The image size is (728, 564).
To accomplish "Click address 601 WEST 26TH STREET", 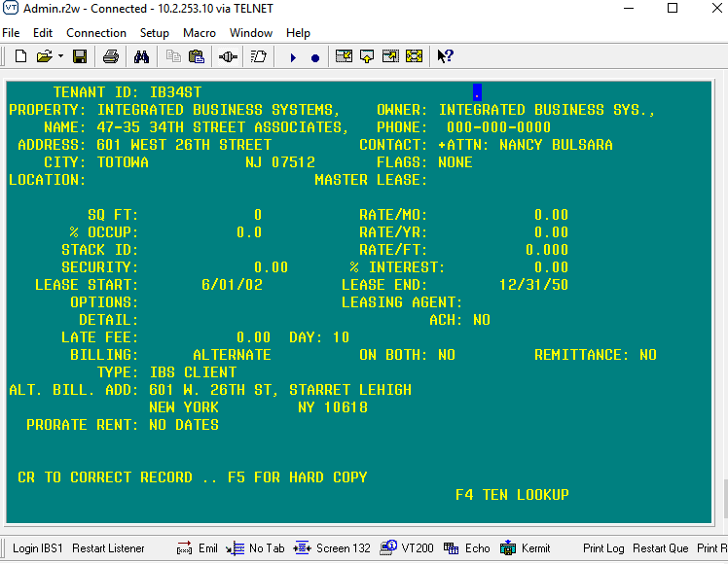I will point(184,145).
